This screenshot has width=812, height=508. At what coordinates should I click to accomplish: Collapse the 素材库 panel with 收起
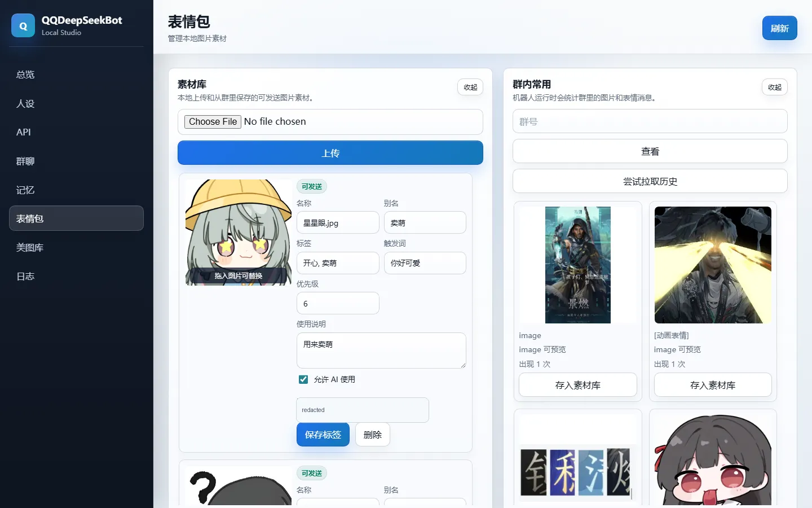(470, 87)
